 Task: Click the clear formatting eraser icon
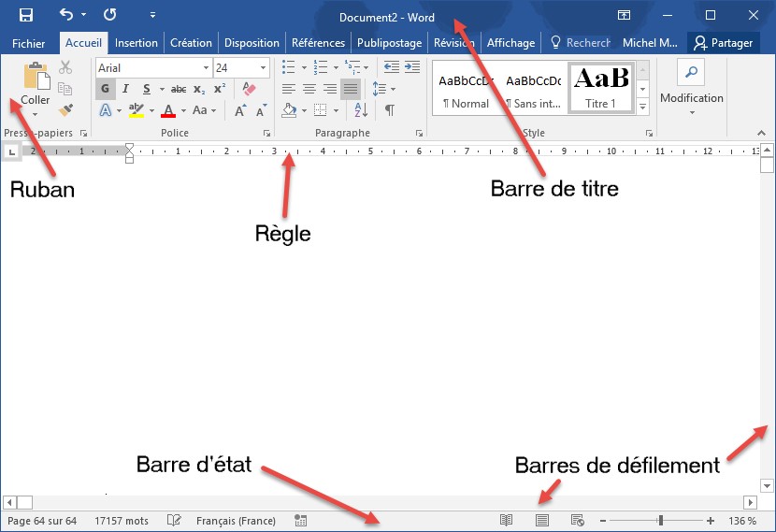(x=248, y=89)
